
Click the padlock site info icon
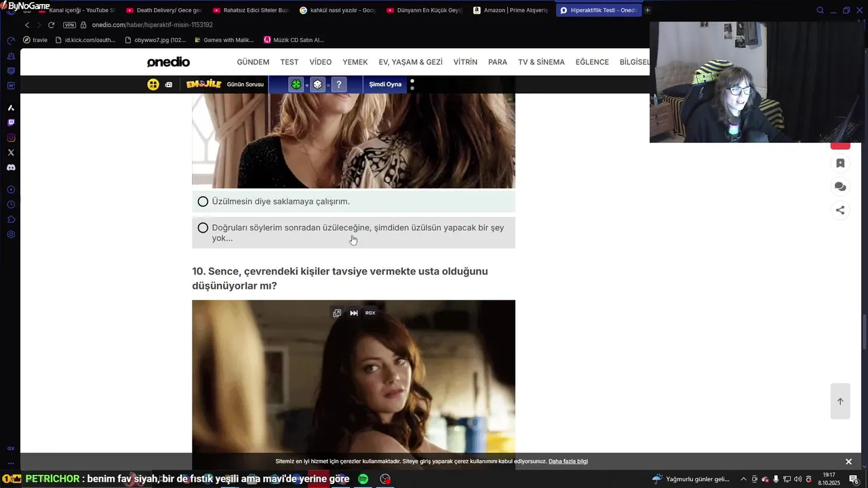[83, 25]
